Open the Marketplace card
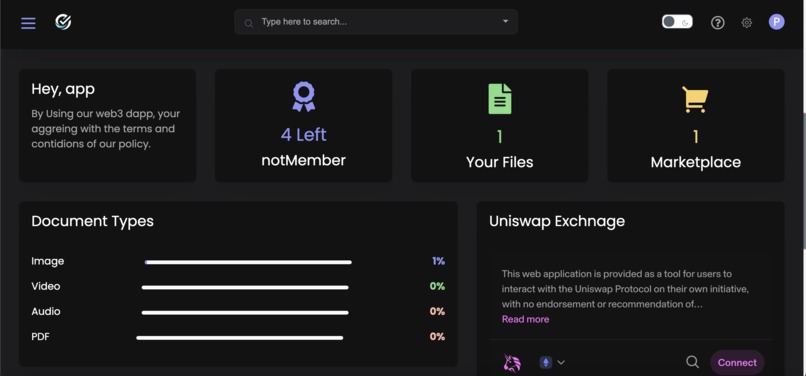 tap(695, 126)
